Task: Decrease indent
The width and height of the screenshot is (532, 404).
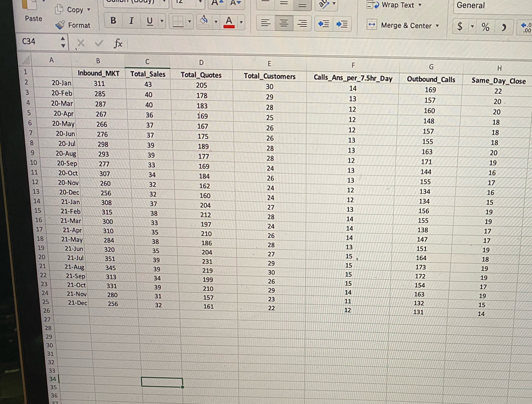Action: 324,24
